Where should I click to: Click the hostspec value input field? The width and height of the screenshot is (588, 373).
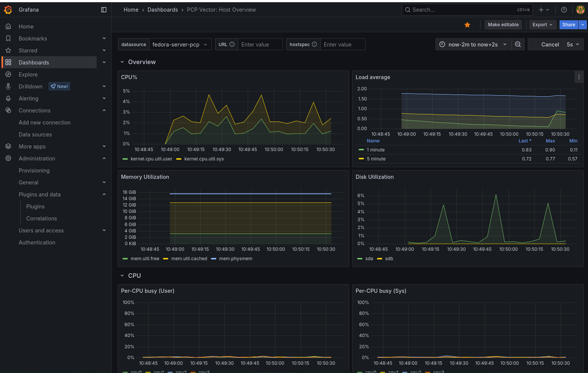click(x=343, y=44)
